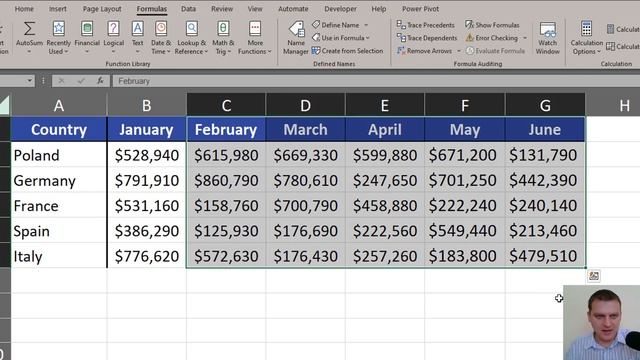Switch to the Data tab
The width and height of the screenshot is (640, 360).
tap(188, 9)
